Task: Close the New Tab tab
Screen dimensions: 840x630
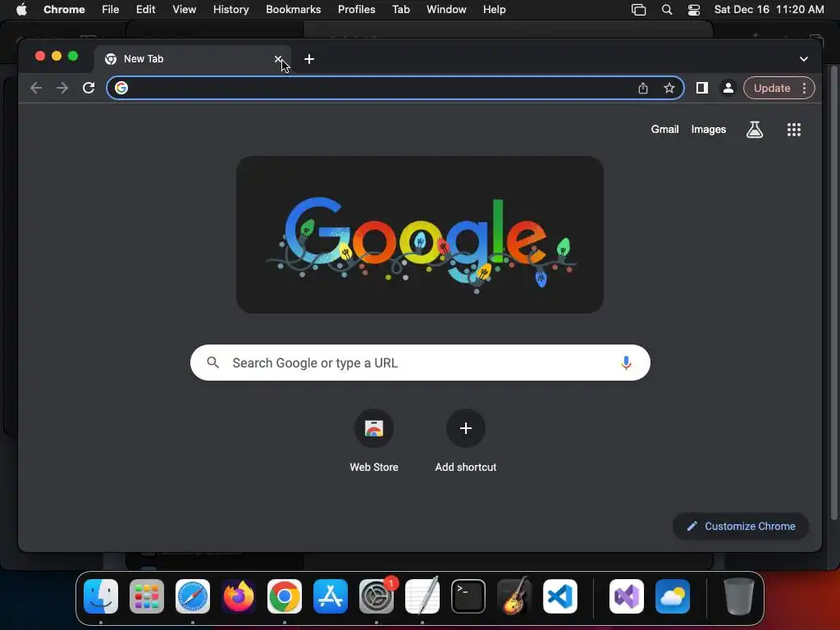Action: coord(278,59)
